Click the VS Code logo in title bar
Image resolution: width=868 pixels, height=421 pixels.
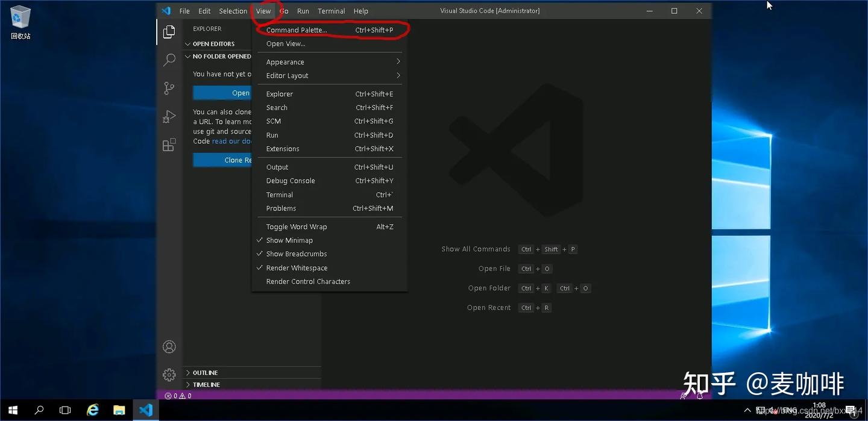(x=166, y=11)
